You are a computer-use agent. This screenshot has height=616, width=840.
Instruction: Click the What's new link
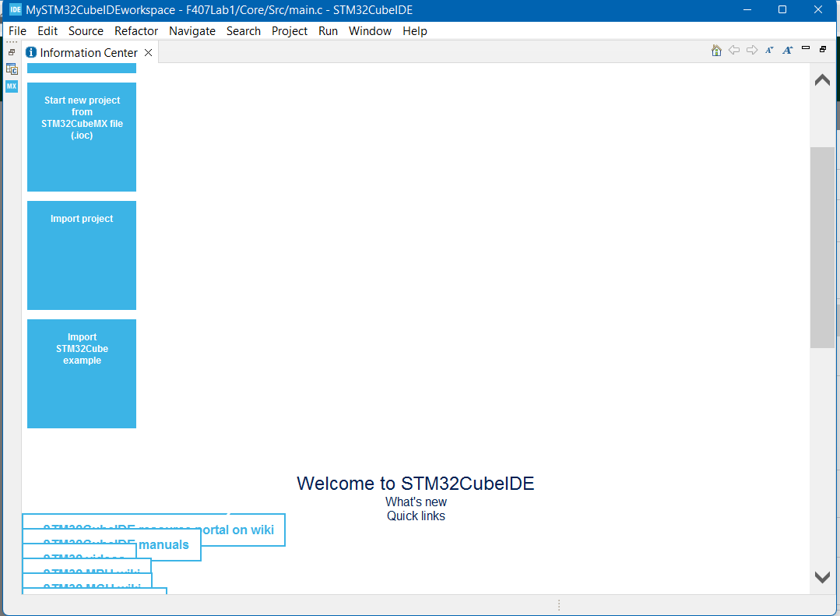coord(416,502)
